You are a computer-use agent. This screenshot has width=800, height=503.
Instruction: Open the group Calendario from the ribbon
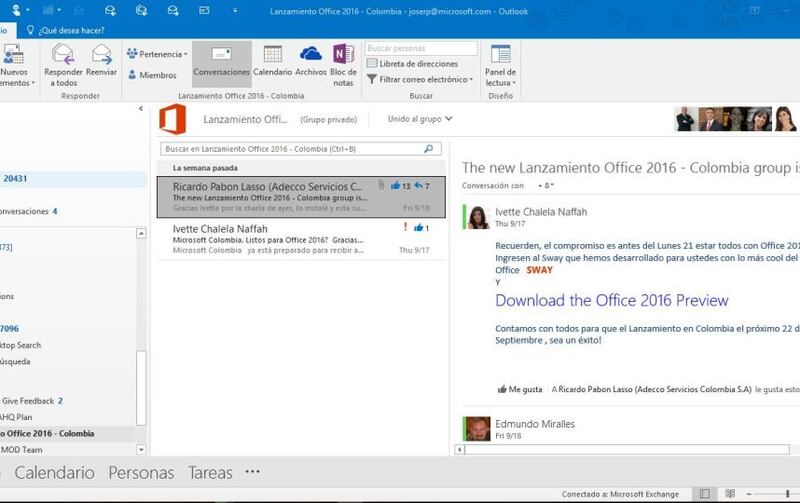click(272, 62)
